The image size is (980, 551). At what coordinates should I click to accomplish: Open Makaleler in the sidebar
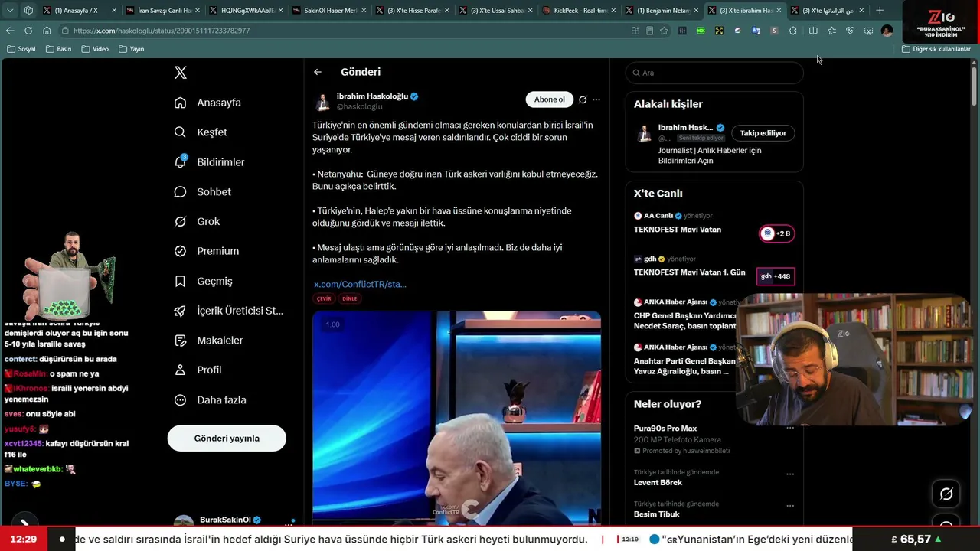coord(208,341)
